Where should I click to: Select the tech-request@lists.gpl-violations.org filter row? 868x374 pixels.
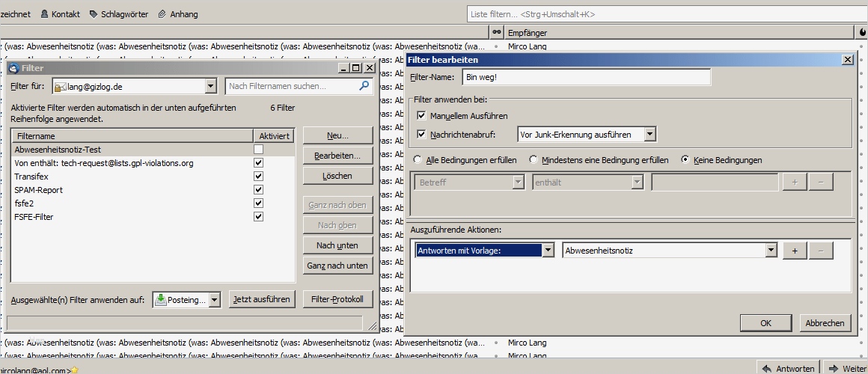tap(153, 163)
